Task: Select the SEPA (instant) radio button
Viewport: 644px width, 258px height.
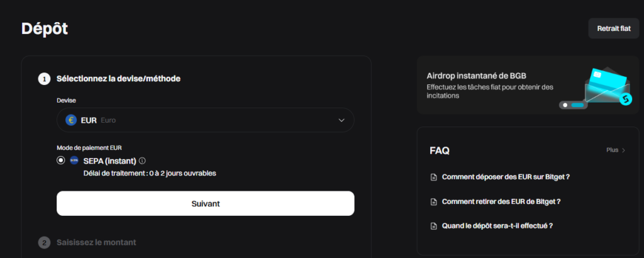Action: tap(60, 160)
